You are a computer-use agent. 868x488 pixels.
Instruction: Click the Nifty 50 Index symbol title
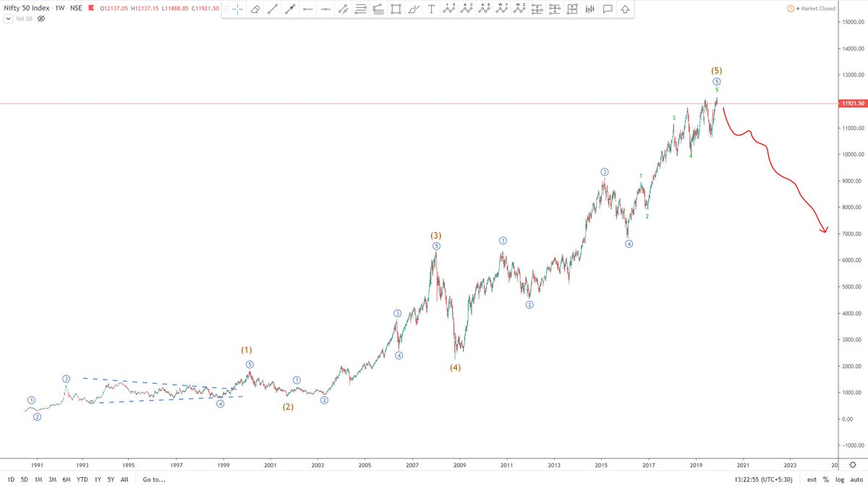pyautogui.click(x=26, y=7)
